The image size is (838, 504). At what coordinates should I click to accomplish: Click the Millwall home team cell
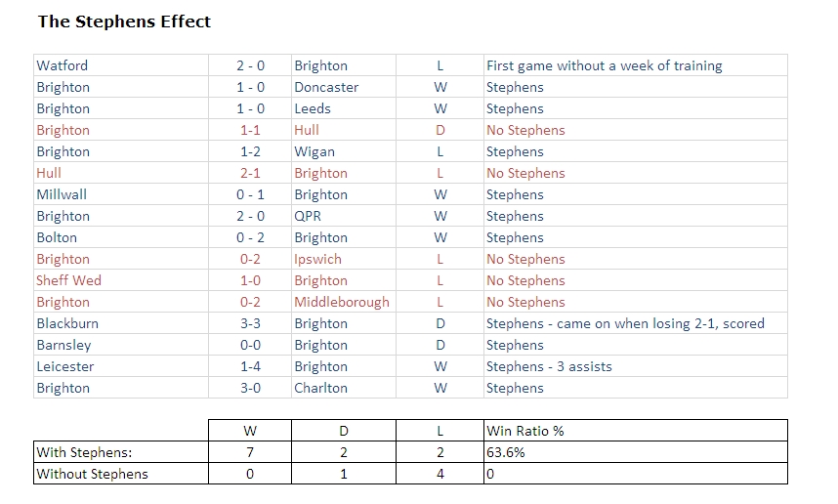pos(121,194)
